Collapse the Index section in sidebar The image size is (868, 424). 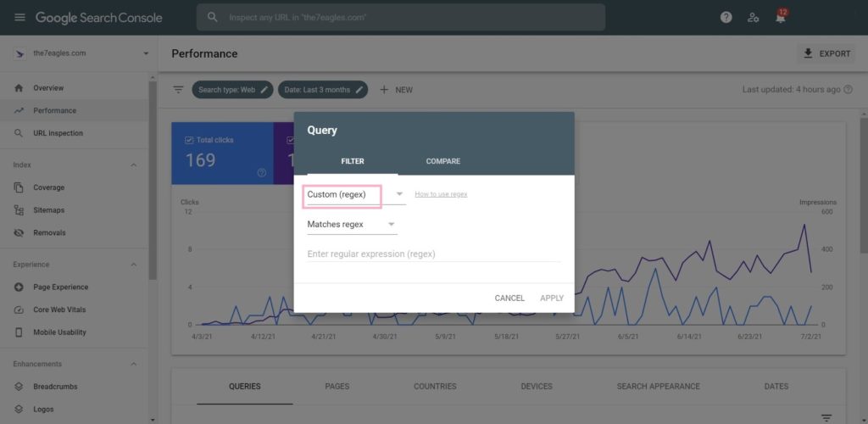coord(133,165)
